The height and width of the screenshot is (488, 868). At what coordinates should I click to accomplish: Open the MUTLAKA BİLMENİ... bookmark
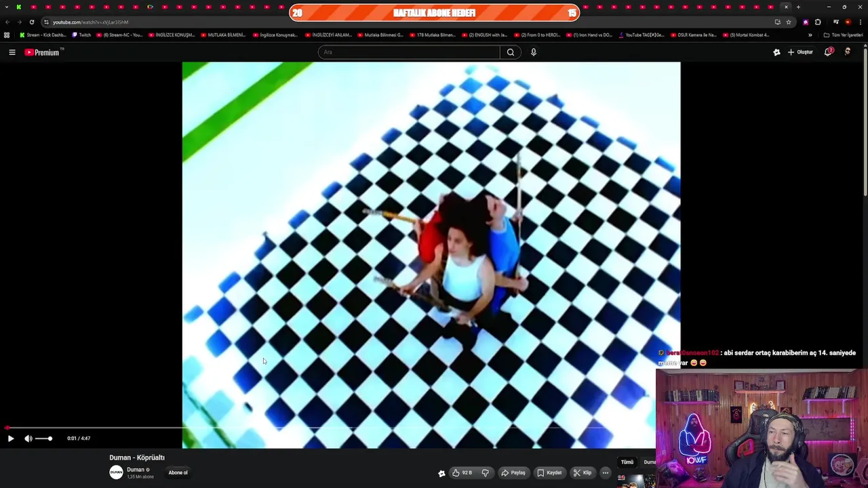(223, 35)
